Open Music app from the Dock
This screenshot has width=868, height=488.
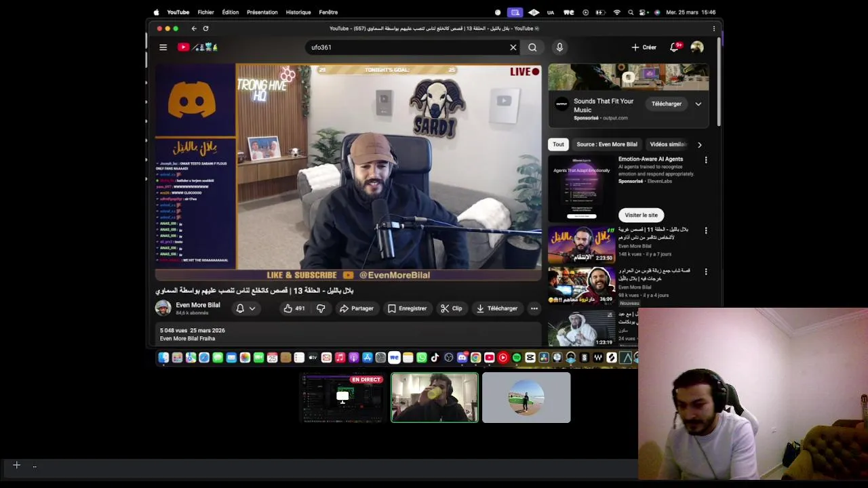click(340, 357)
